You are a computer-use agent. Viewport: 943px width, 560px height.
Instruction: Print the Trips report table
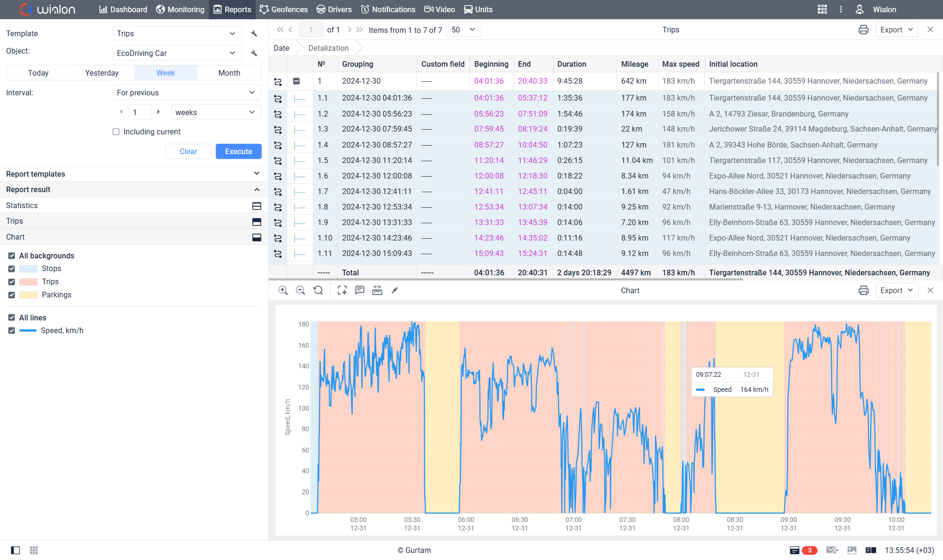pos(863,29)
